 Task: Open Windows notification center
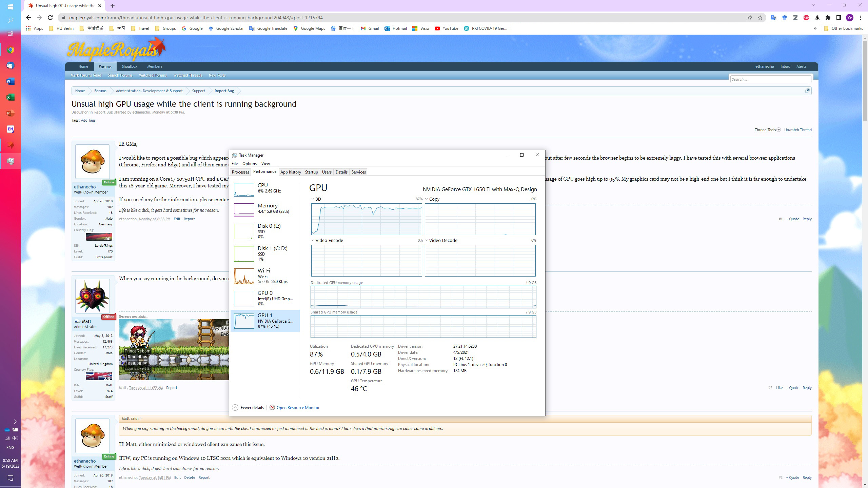coord(10,478)
